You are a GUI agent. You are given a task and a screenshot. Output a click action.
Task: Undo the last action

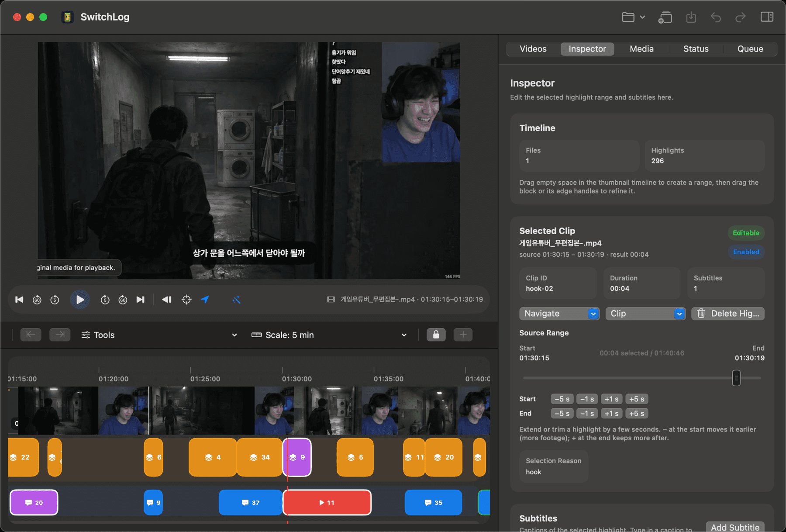[x=716, y=17]
